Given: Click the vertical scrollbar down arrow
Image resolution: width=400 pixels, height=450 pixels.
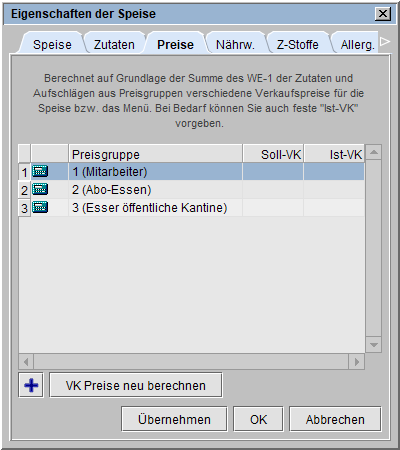Looking at the screenshot, I should pyautogui.click(x=373, y=345).
